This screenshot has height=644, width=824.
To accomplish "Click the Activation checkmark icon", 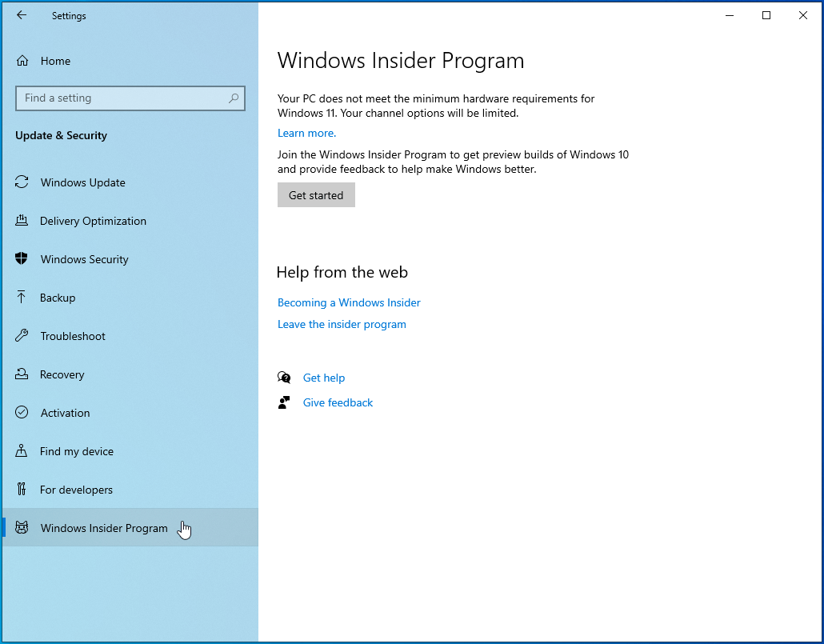I will [x=22, y=413].
